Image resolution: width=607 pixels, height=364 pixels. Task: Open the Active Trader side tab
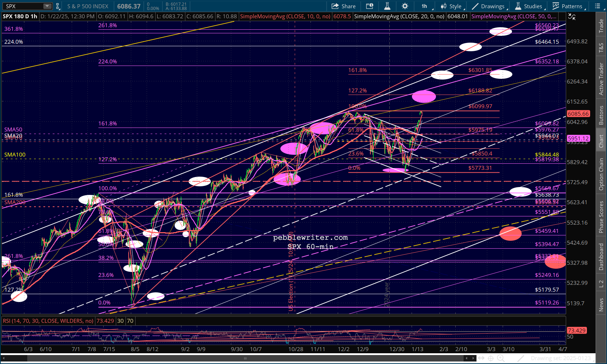(x=601, y=79)
